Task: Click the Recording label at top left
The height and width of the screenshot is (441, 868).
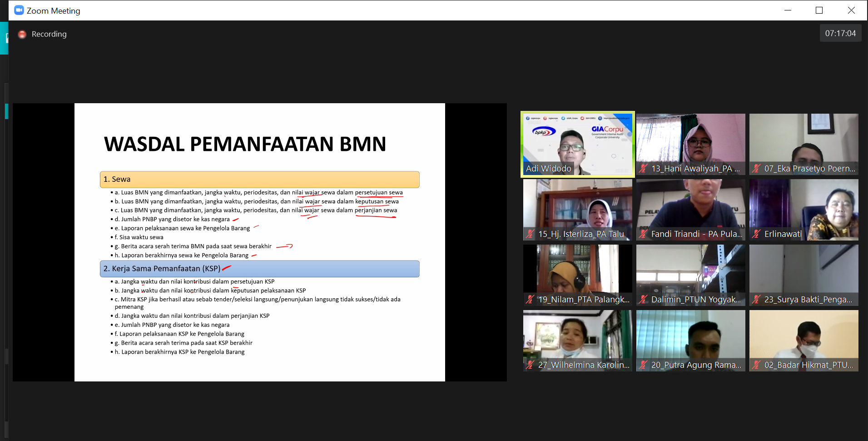Action: point(49,34)
